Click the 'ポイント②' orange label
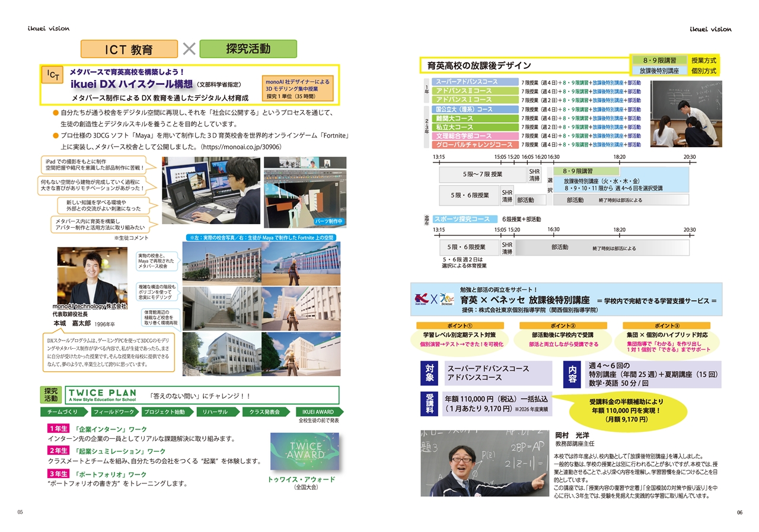Viewport: 759px width, 532px height. coord(564,326)
